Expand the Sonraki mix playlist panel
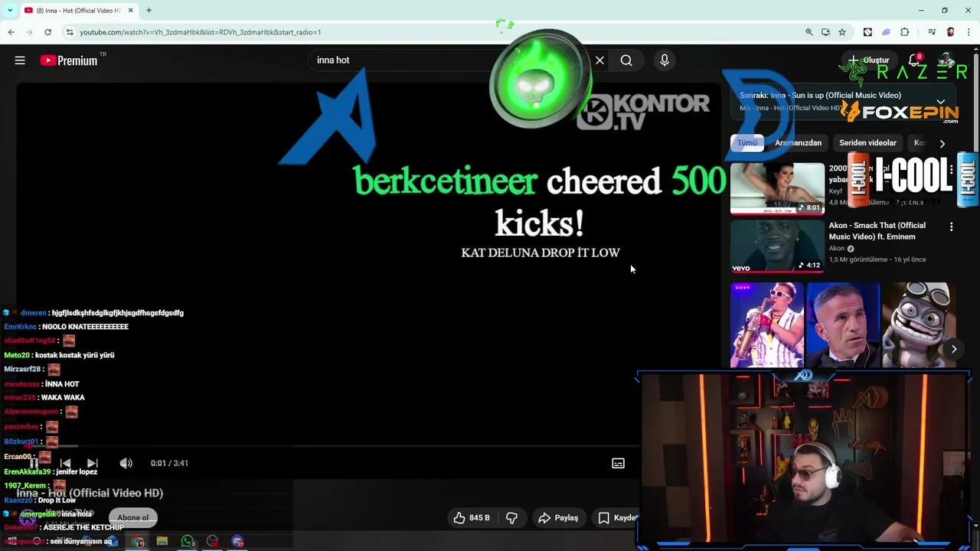980x551 pixels. [x=941, y=101]
